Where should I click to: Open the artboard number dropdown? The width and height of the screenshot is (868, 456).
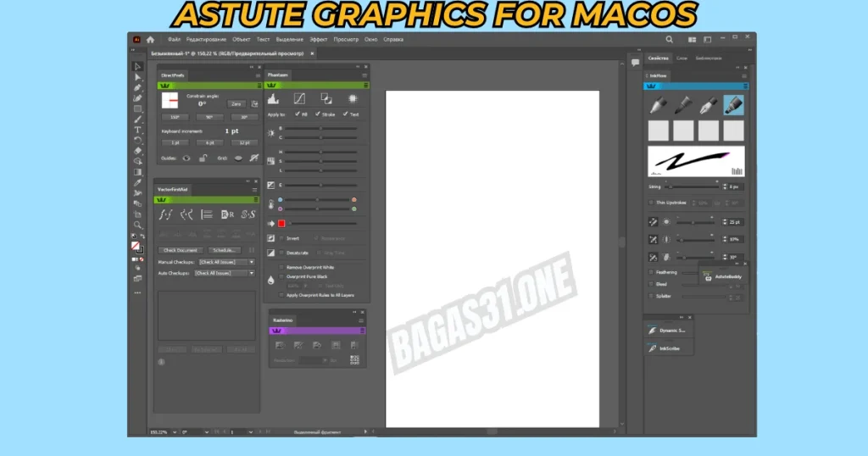[x=250, y=432]
